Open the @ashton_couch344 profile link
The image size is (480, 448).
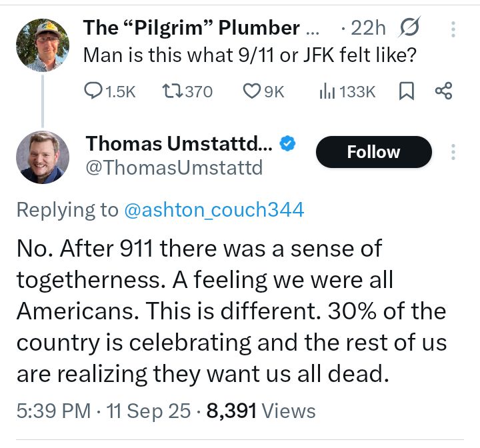point(214,210)
